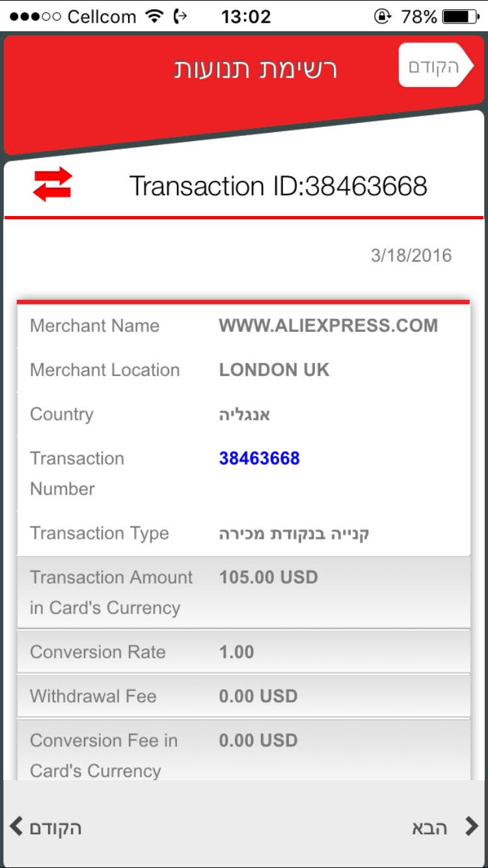Tap the rotation lock icon in status bar
The height and width of the screenshot is (868, 488).
(383, 16)
